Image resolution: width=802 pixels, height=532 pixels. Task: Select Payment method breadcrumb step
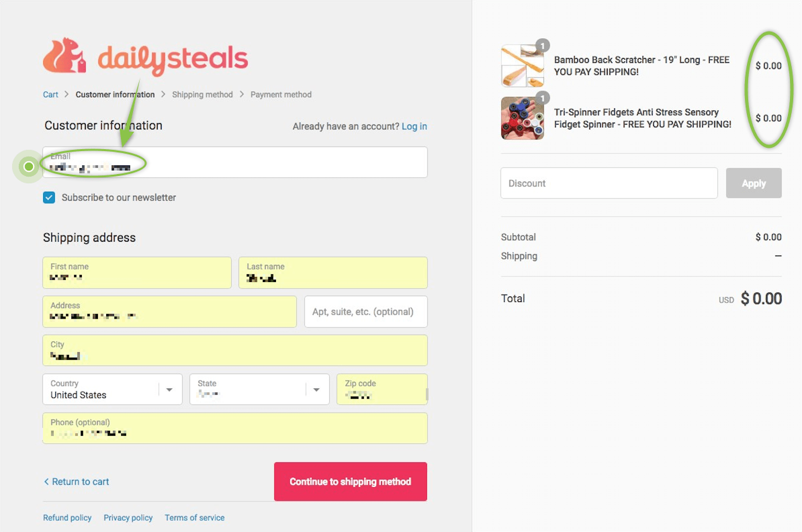click(281, 95)
